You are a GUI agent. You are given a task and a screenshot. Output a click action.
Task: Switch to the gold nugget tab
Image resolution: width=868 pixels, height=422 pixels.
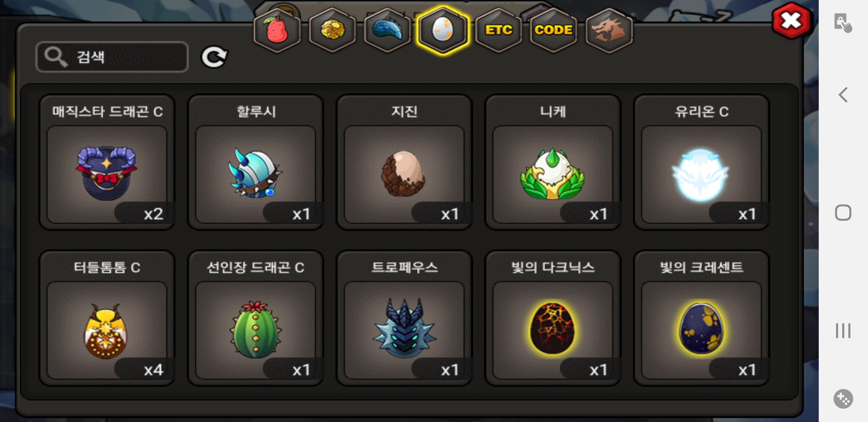332,30
